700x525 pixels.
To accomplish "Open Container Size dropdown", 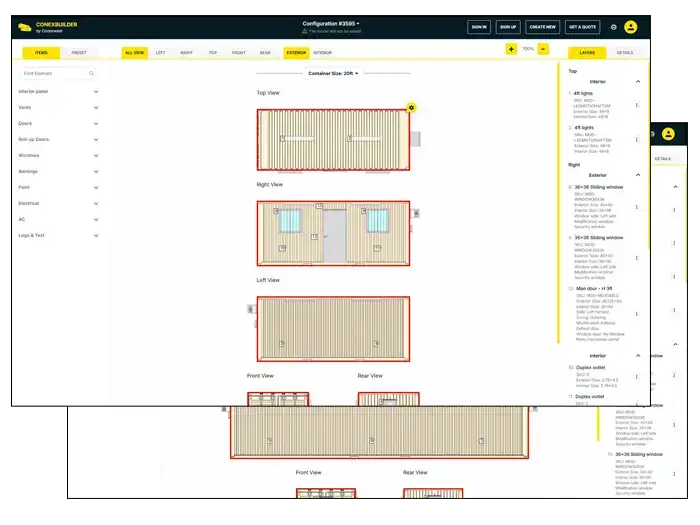I will click(x=334, y=73).
